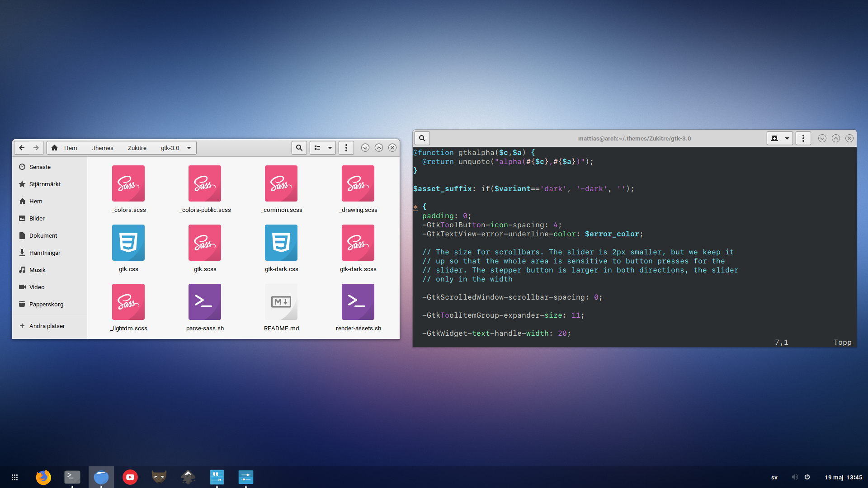Toggle Hem sidebar bookmark
The height and width of the screenshot is (488, 868).
(34, 202)
